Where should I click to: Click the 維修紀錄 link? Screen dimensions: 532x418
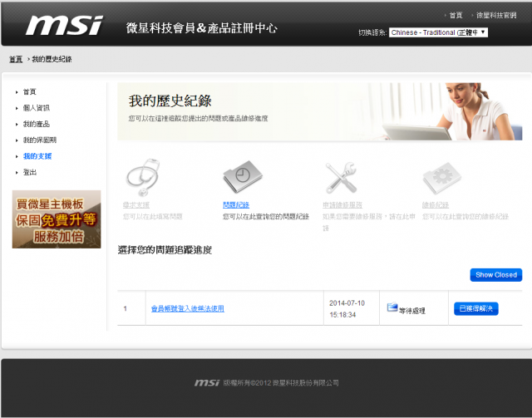436,205
